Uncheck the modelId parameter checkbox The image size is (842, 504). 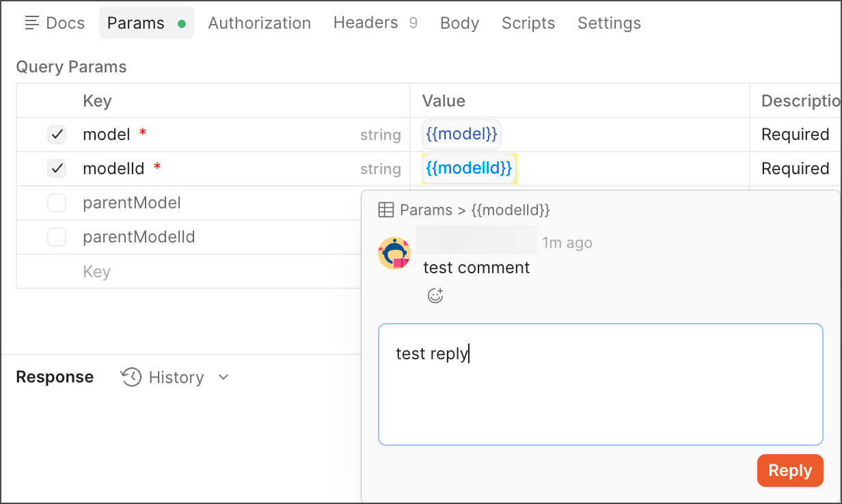(x=57, y=169)
